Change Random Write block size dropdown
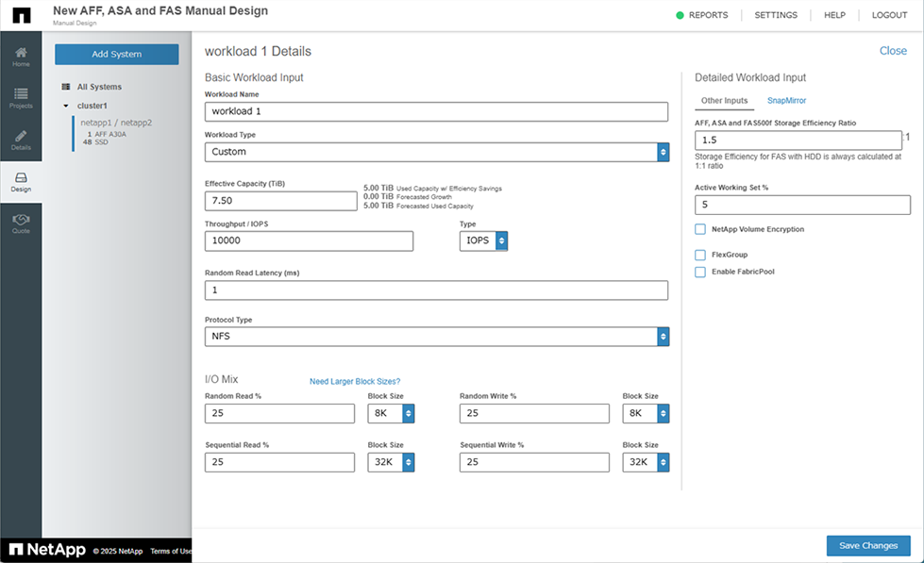 click(x=646, y=413)
